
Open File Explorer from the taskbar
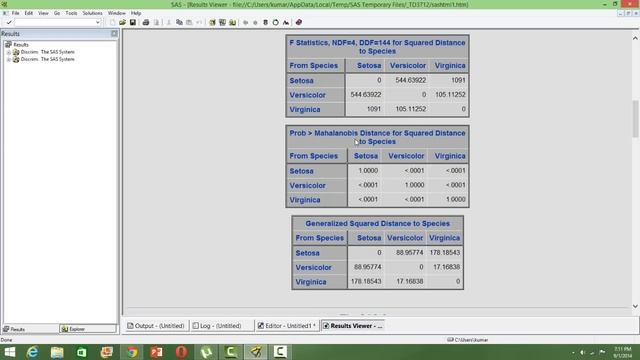pyautogui.click(x=57, y=352)
